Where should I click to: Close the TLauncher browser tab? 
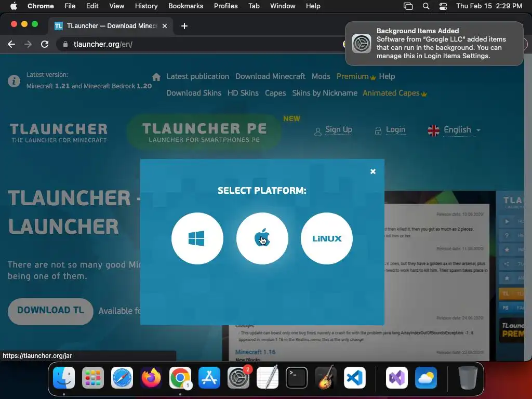[165, 26]
